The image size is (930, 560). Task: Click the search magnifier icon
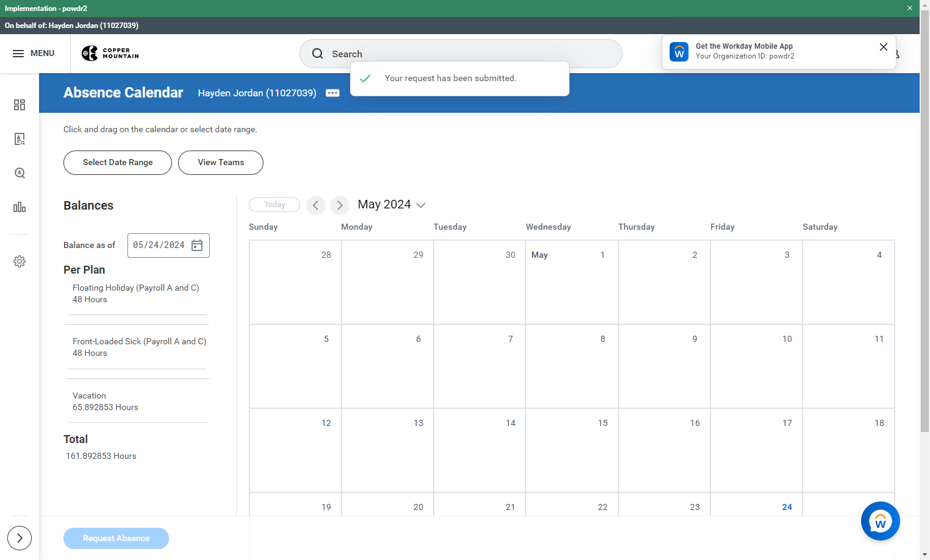(x=318, y=54)
